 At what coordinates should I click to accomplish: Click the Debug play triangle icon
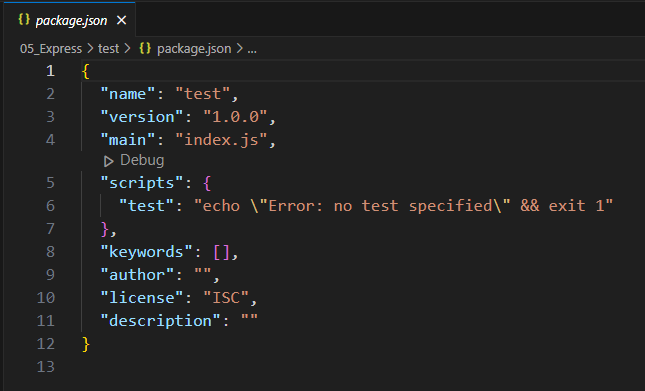click(109, 161)
